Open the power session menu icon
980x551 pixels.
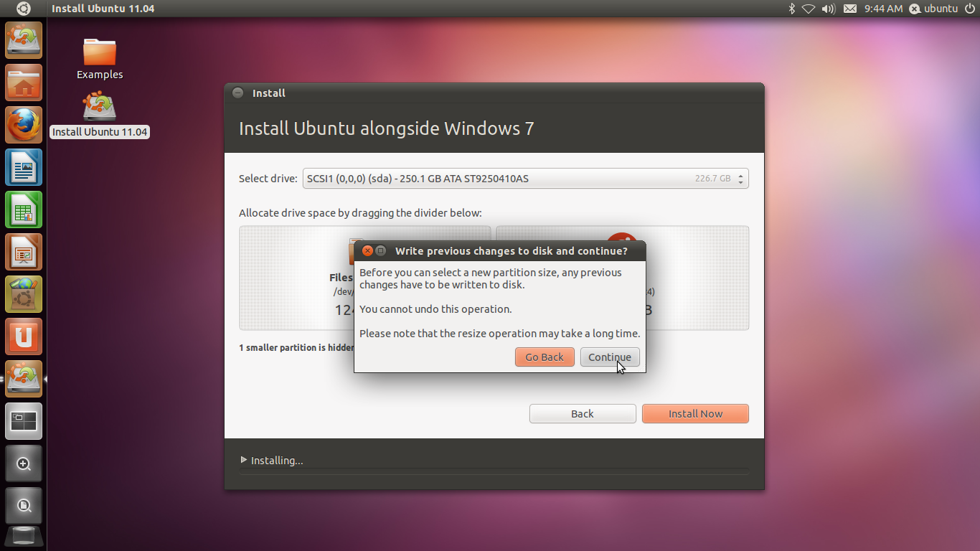[970, 9]
